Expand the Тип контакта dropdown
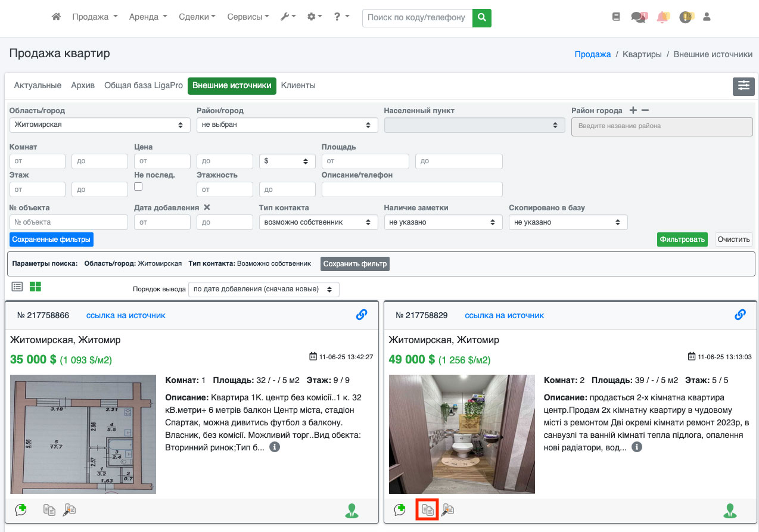Screen dimensions: 759x532 pos(318,222)
